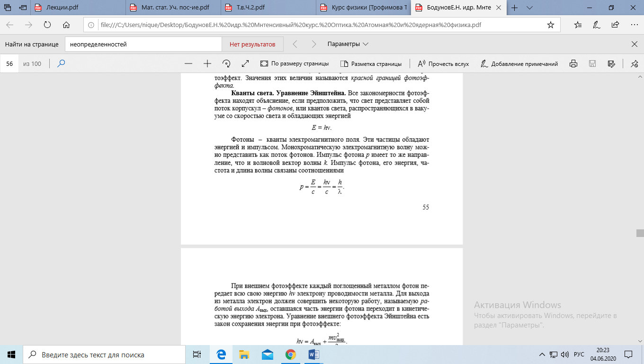Open the set-aside tabs icon
The image size is (644, 364).
coord(7,8)
